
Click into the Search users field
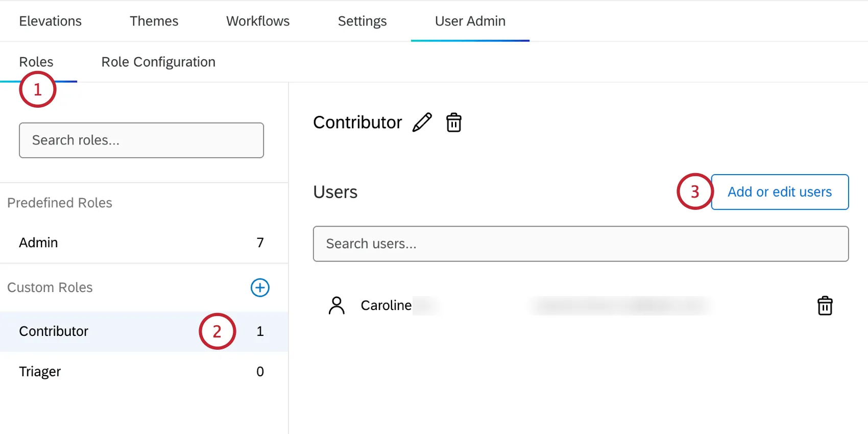(x=581, y=244)
